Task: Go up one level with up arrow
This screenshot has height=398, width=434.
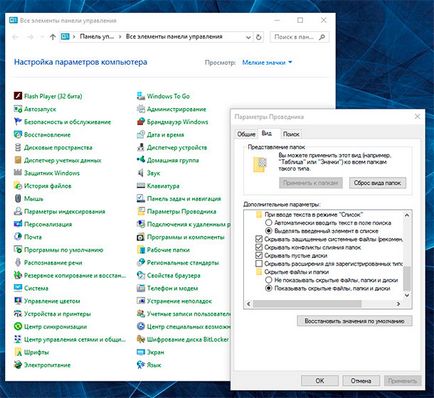Action: pyautogui.click(x=52, y=37)
